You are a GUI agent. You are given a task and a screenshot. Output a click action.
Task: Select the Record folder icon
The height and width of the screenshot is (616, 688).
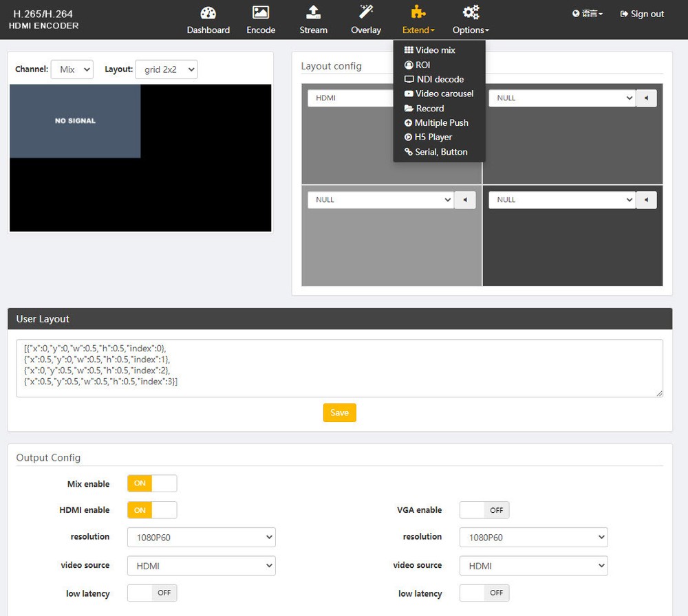410,108
